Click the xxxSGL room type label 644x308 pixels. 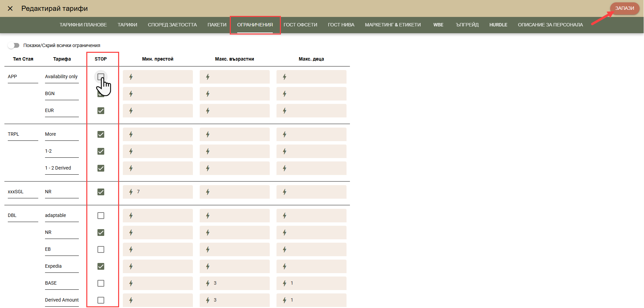click(x=16, y=192)
